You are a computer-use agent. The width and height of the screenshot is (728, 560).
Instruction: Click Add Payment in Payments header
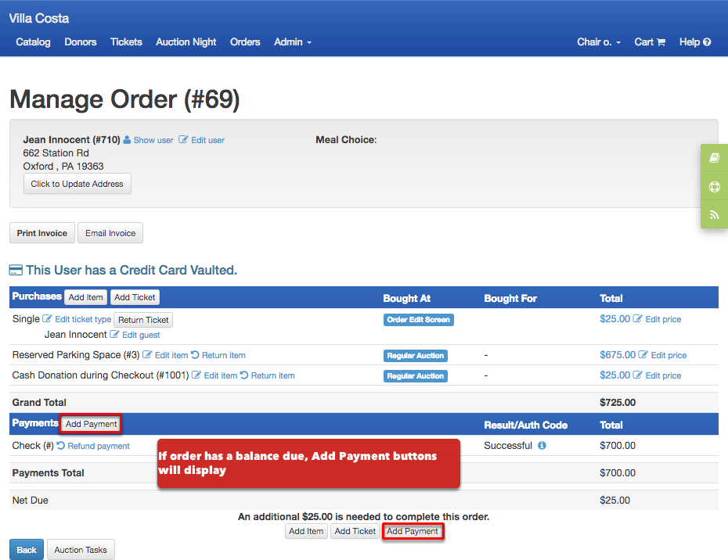pos(91,424)
